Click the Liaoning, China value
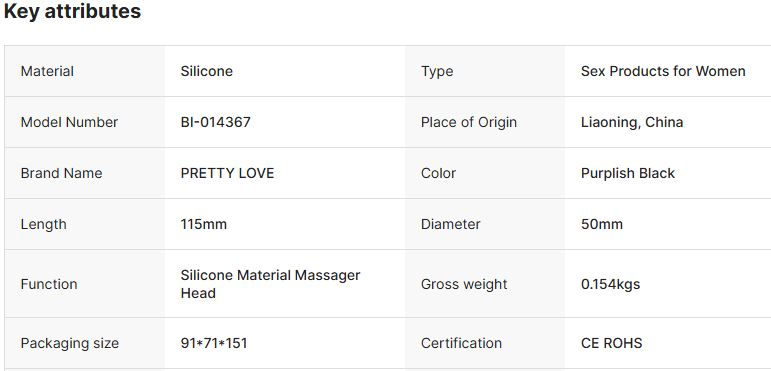Image resolution: width=771 pixels, height=371 pixels. 632,122
